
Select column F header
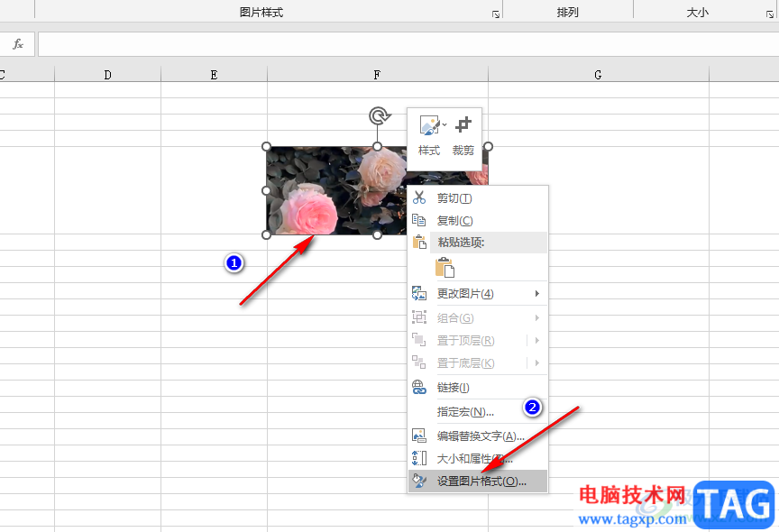[x=378, y=75]
